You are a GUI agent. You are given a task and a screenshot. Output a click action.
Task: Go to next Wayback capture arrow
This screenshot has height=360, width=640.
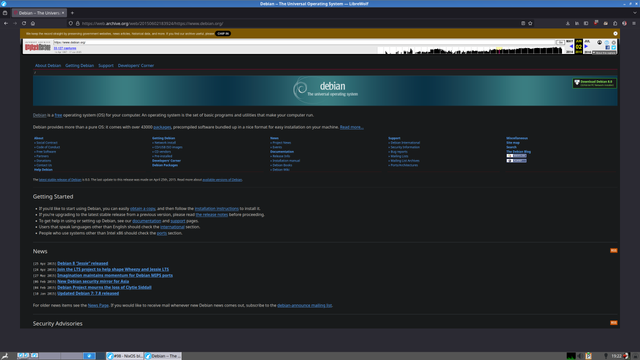click(587, 47)
